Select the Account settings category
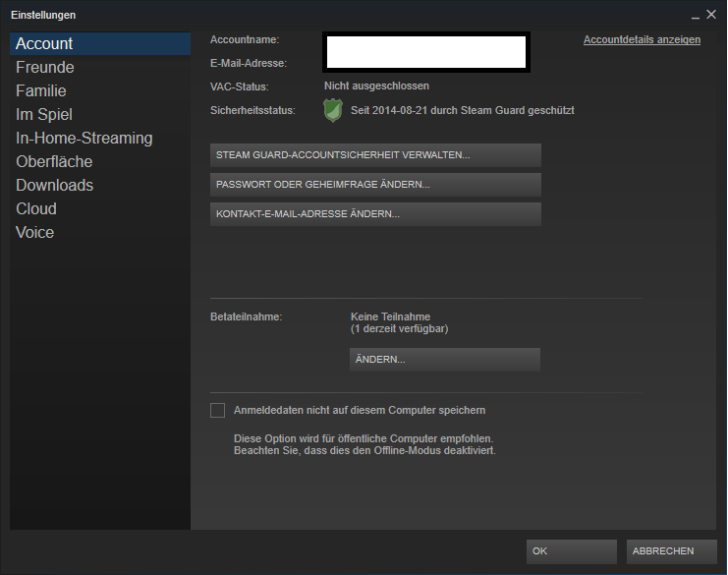This screenshot has height=575, width=728. click(x=44, y=43)
